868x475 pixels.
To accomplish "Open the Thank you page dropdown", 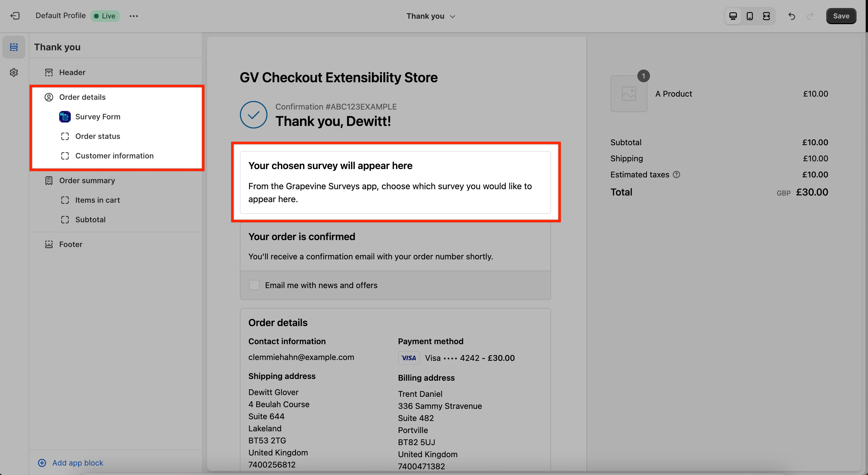I will (x=431, y=16).
